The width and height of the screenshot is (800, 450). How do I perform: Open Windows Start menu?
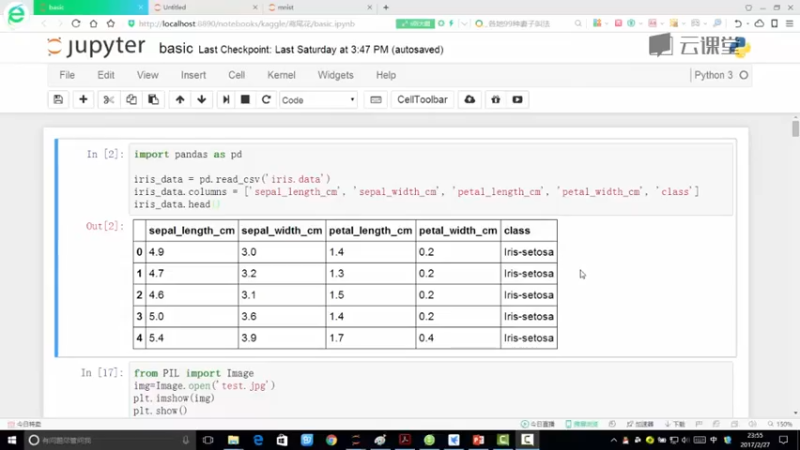pyautogui.click(x=12, y=440)
